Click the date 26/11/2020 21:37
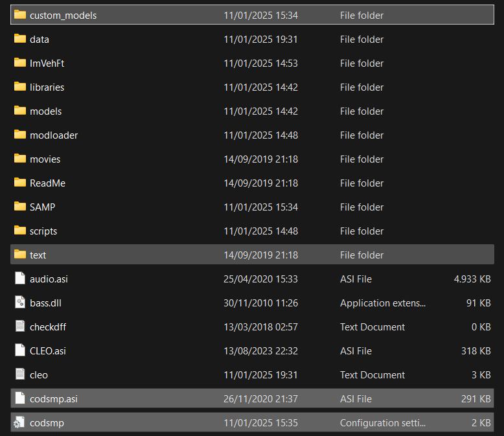This screenshot has height=436, width=504. (x=260, y=399)
